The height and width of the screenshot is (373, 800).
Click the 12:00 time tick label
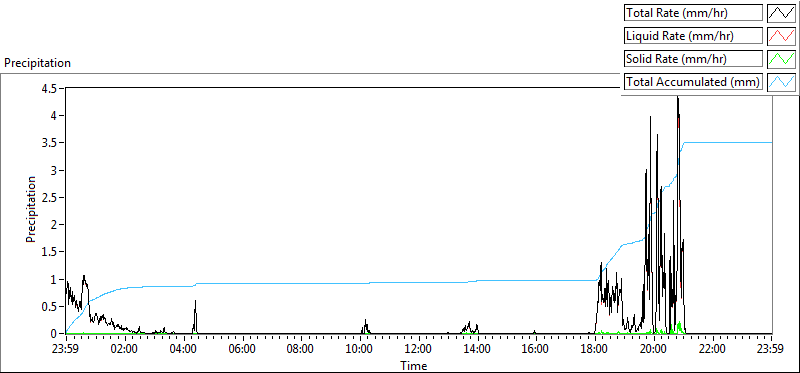[x=418, y=349]
